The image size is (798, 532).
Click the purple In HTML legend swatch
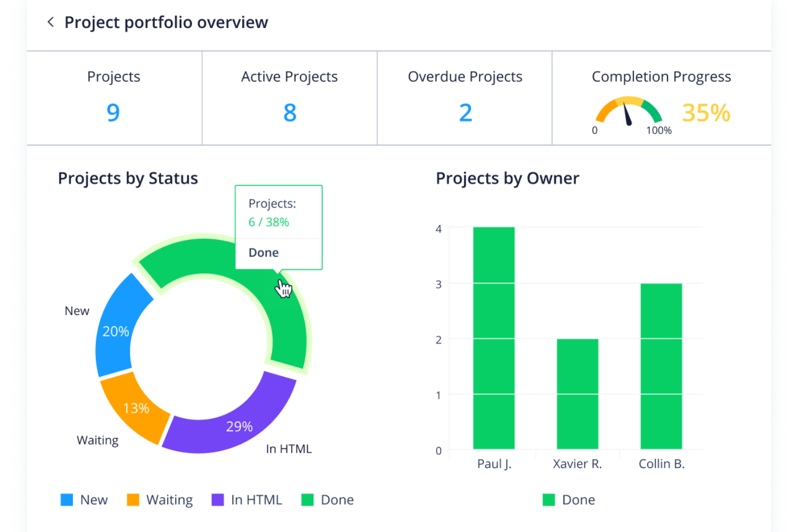pos(218,500)
